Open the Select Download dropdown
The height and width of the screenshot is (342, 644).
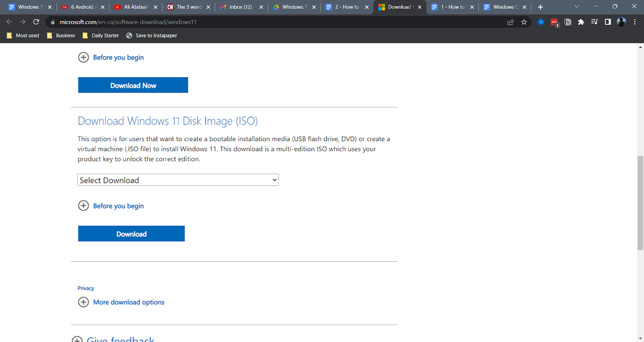click(x=178, y=180)
